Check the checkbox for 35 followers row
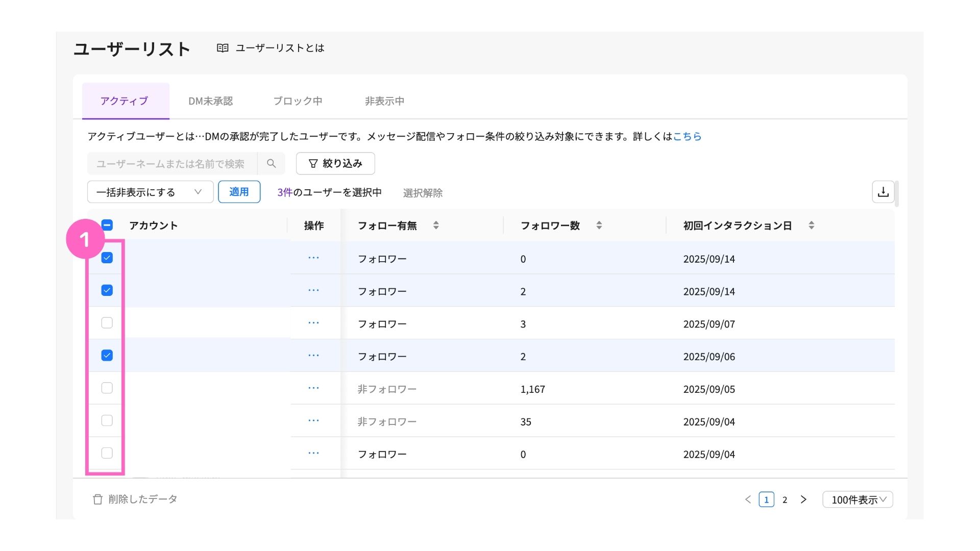Viewport: 980px width, 551px height. tap(107, 420)
